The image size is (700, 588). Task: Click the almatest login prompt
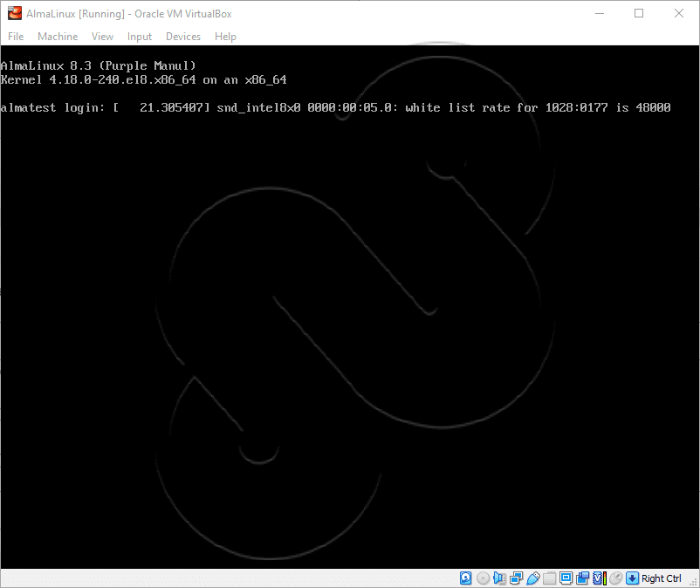click(52, 107)
